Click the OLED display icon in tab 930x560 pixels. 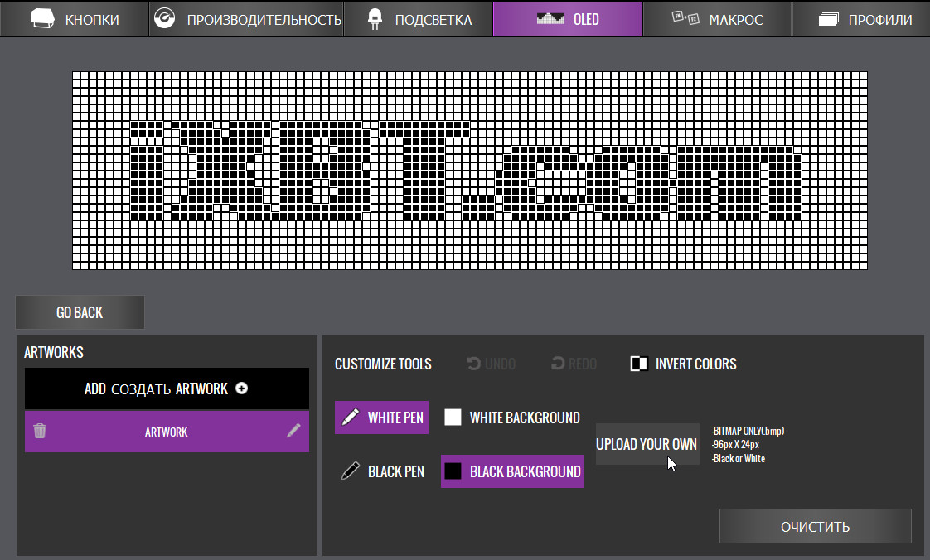point(550,19)
